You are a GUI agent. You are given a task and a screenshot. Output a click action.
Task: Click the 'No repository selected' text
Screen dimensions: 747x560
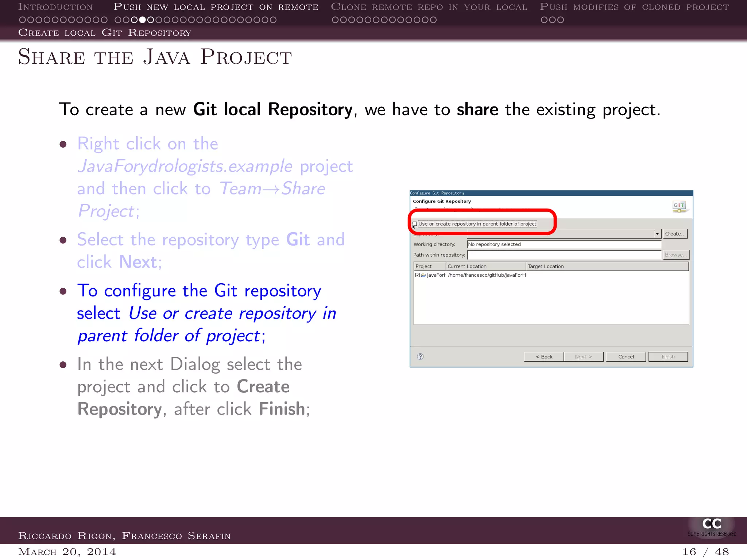click(495, 244)
